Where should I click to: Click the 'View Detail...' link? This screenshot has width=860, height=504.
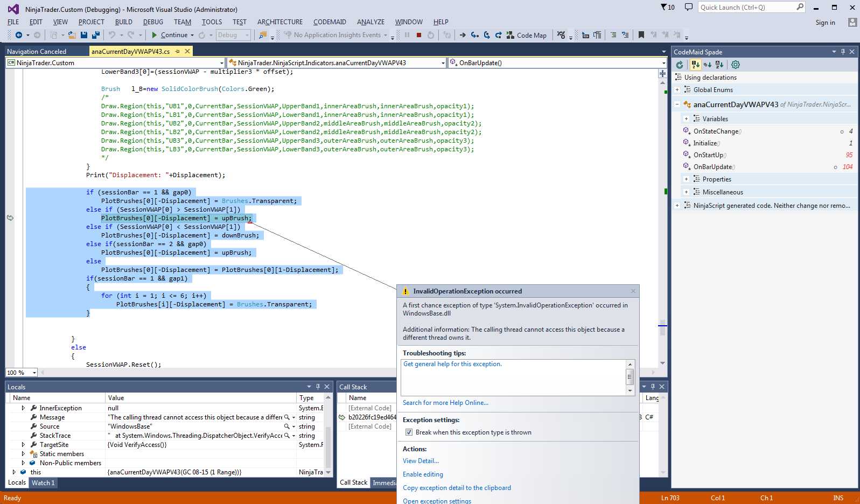point(421,461)
